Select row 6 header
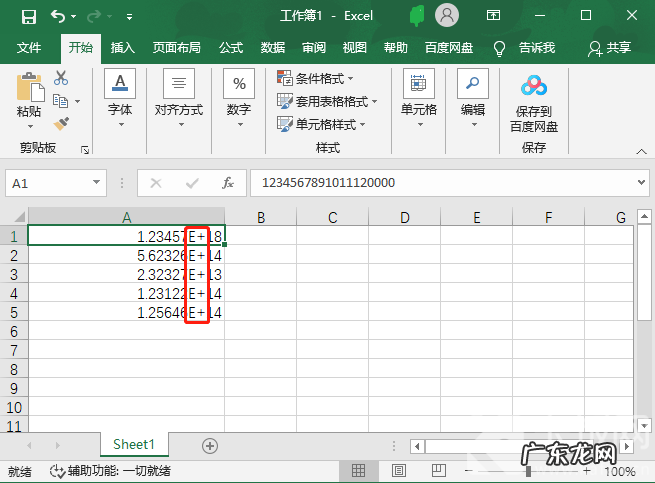This screenshot has height=483, width=655. click(14, 332)
